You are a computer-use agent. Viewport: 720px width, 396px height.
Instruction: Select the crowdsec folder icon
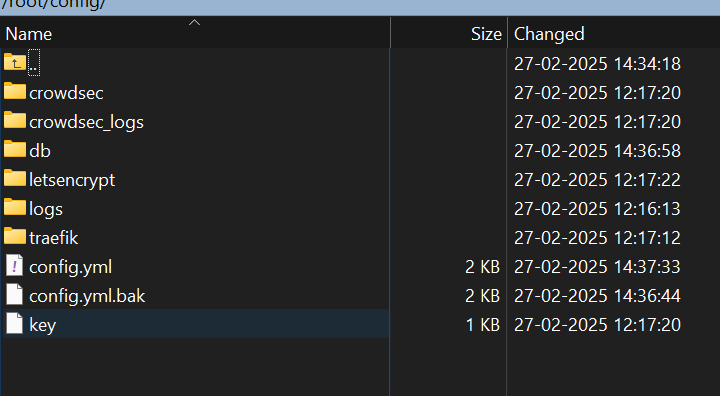pos(15,91)
